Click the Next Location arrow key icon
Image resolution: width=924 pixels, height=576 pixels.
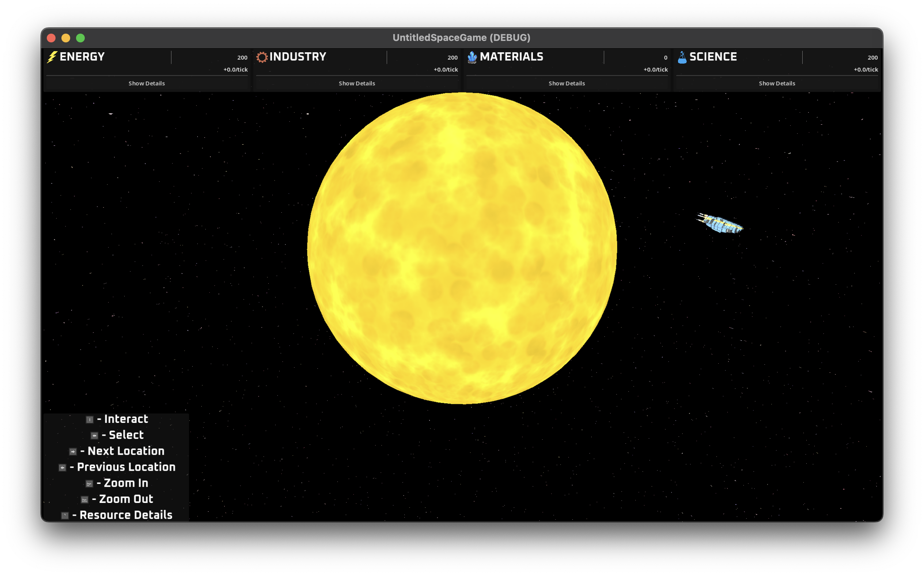(73, 451)
